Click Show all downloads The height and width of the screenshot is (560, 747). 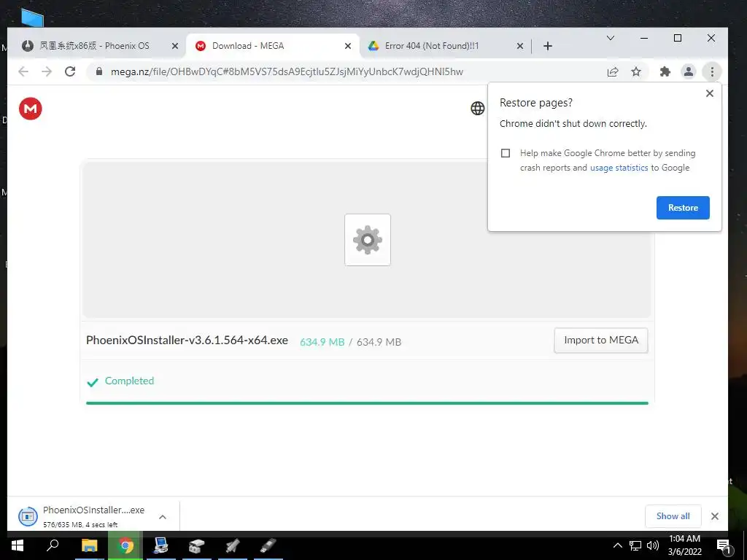click(673, 516)
